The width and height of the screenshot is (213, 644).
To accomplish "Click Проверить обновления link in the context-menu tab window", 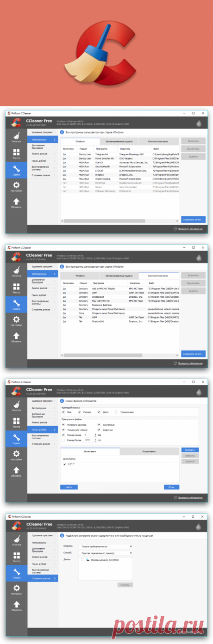I will [x=190, y=363].
